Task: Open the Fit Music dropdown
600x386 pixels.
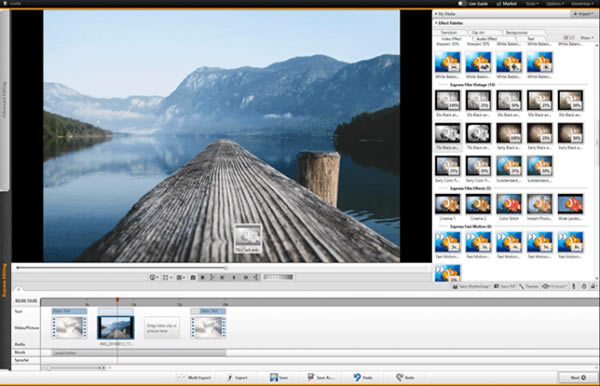Action: 554,286
